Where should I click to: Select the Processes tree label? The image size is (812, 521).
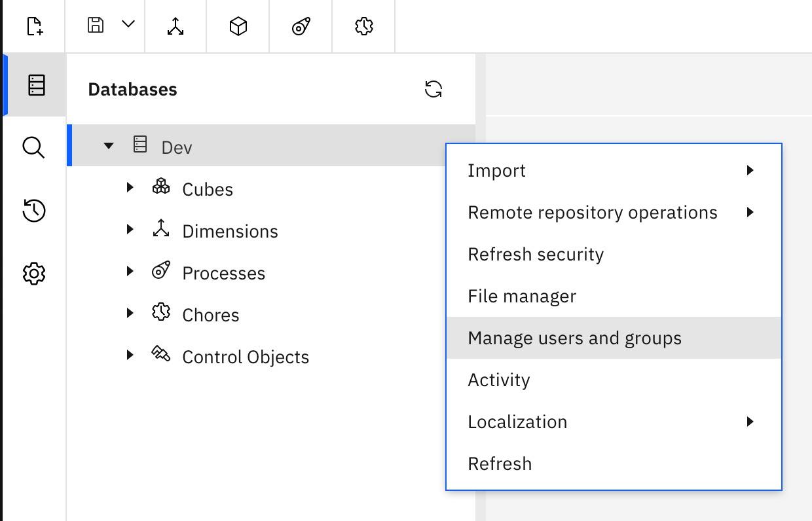[x=224, y=273]
